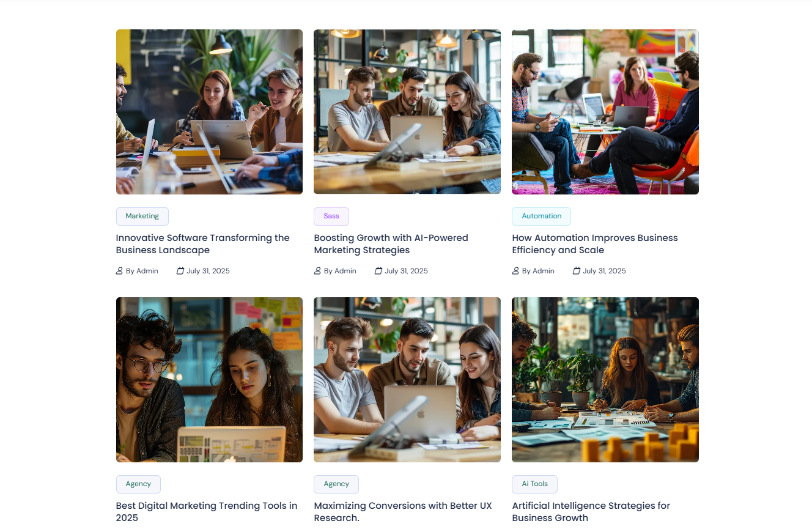Click calendar icon under Boosting Growth post
Screen dimensions: 812x529
pyautogui.click(x=378, y=270)
